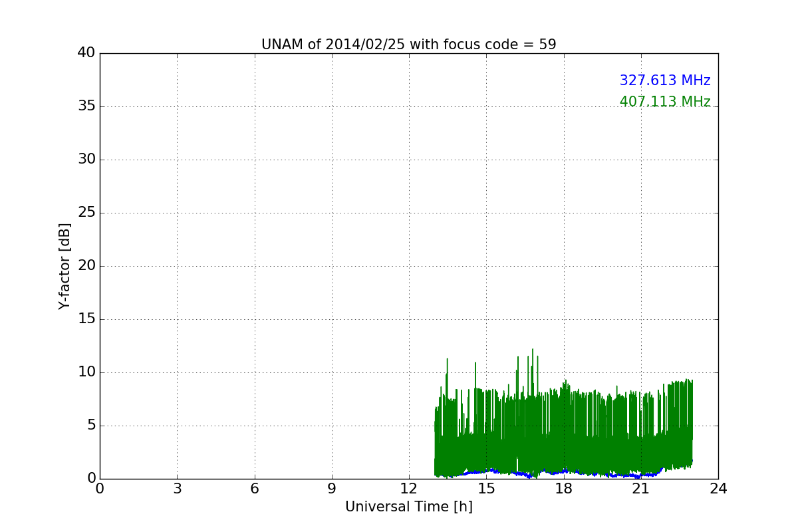The height and width of the screenshot is (532, 798).
Task: Click the x-axis tick label 12
Action: [x=409, y=489]
